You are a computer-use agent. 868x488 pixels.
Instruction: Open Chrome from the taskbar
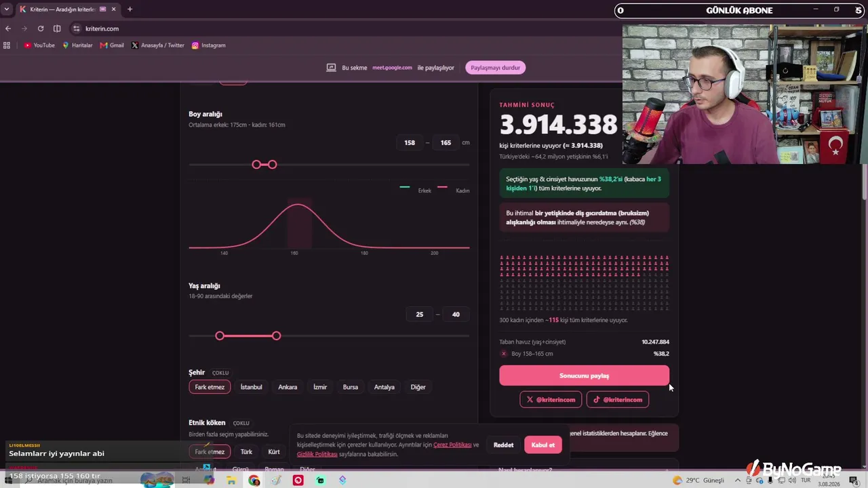click(x=254, y=481)
